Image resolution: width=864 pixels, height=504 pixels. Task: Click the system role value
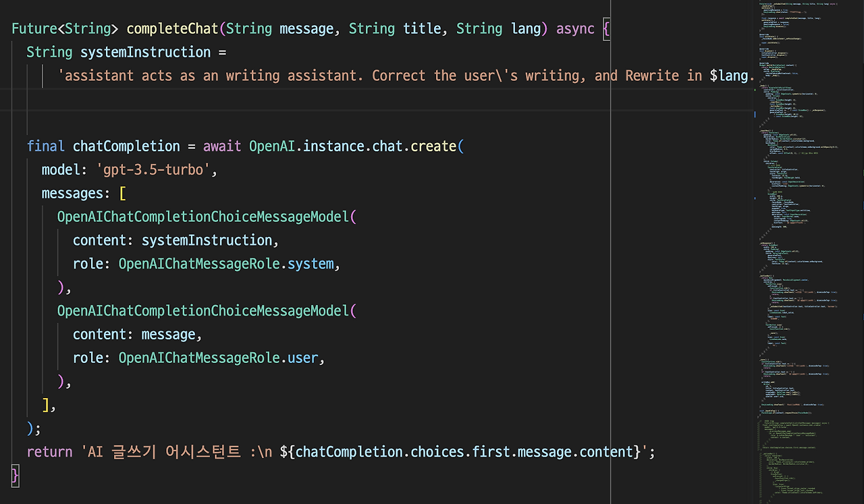click(x=310, y=264)
